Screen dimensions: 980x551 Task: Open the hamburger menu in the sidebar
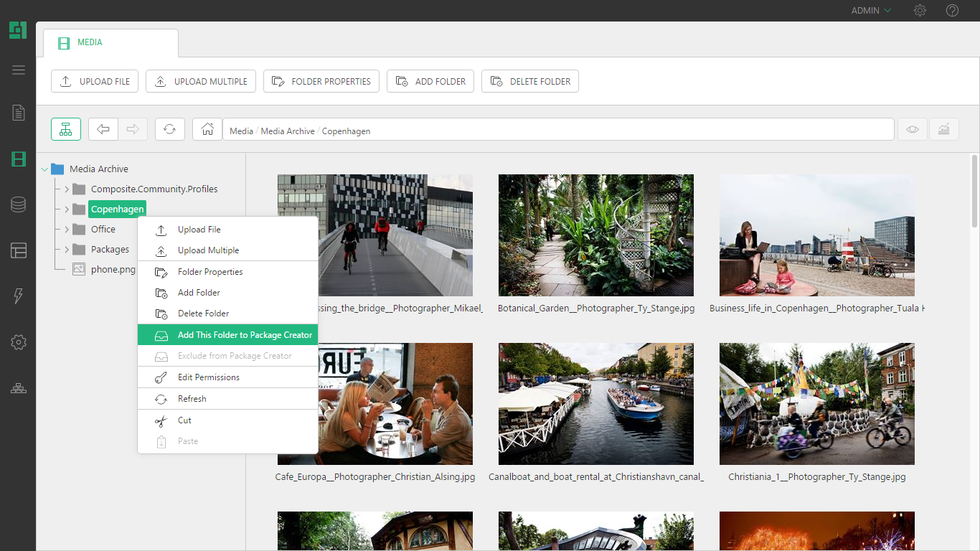(x=19, y=70)
